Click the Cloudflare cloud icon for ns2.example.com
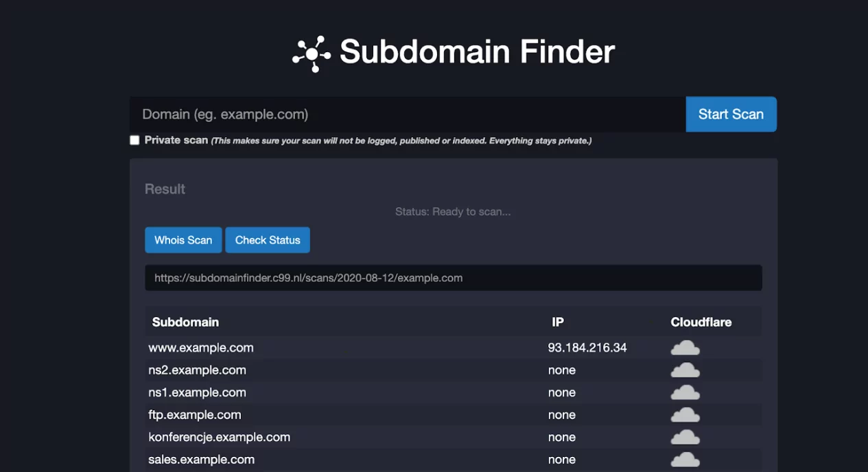 tap(685, 370)
